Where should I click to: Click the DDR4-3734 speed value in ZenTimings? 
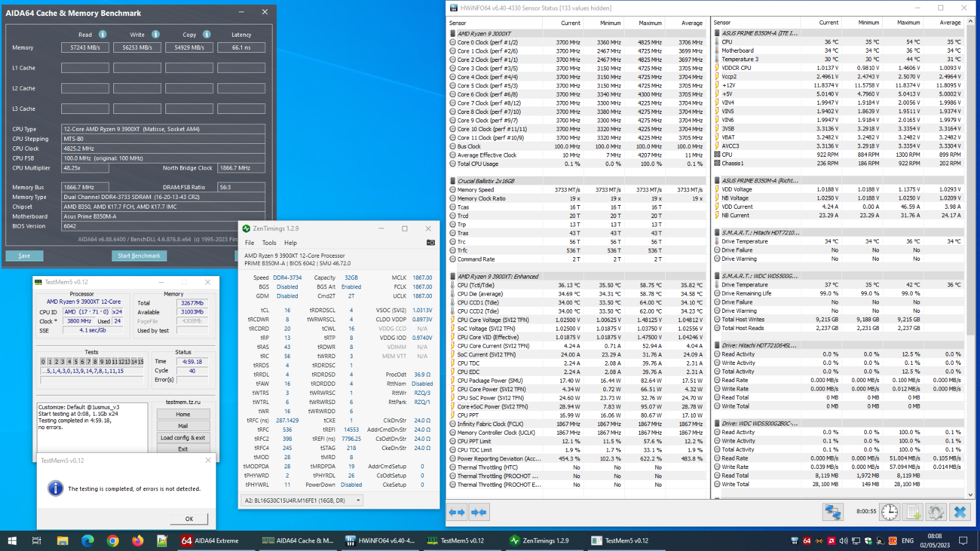[x=287, y=278]
